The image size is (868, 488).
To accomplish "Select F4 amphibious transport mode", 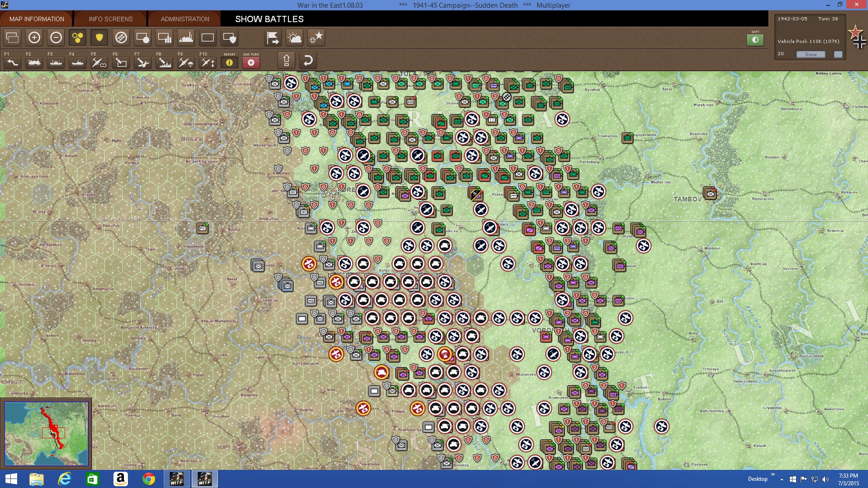I will click(78, 62).
